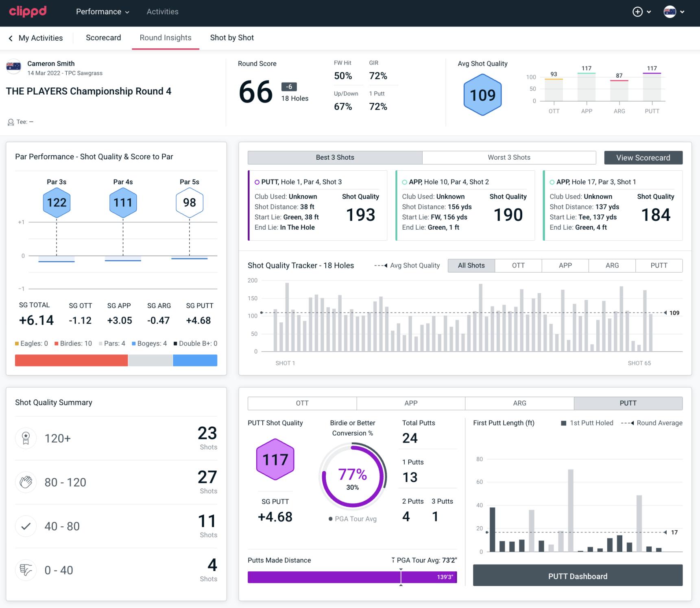Screen dimensions: 700x608
Task: Filter shot tracker by PUTT
Action: pos(659,265)
